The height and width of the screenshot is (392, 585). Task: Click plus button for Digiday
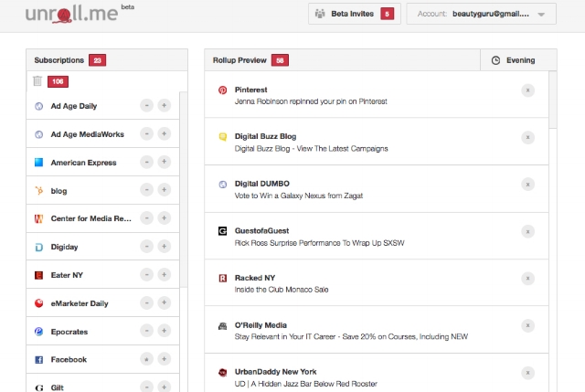coord(164,246)
